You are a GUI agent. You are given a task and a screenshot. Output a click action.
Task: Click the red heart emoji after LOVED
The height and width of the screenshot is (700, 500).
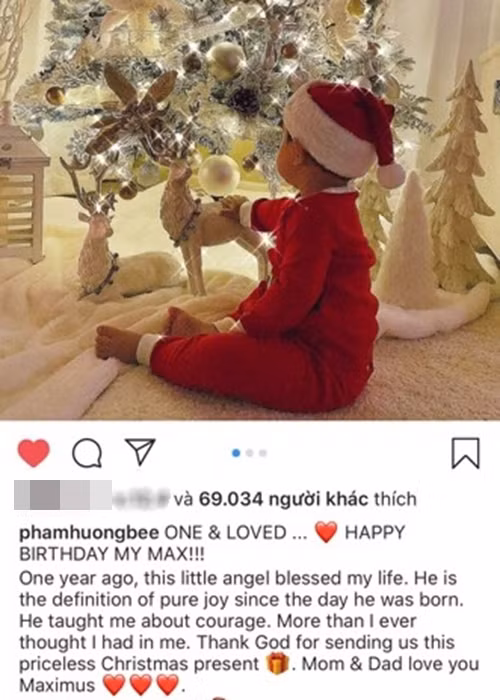pos(326,533)
